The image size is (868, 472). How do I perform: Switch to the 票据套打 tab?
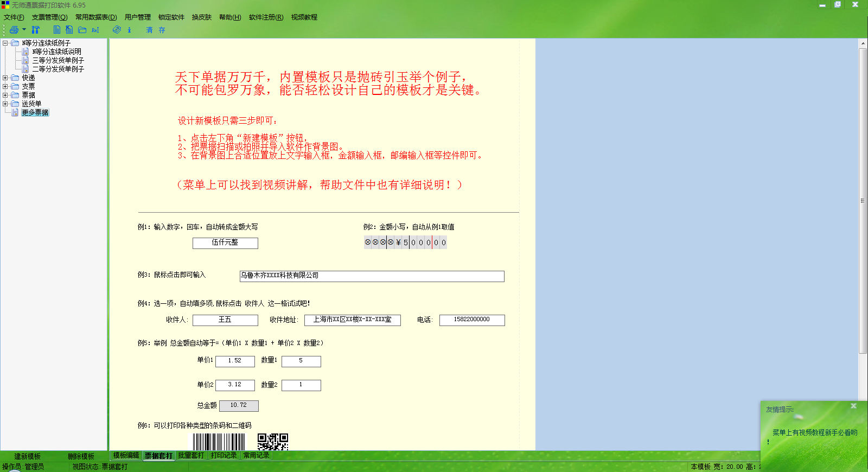[x=158, y=456]
